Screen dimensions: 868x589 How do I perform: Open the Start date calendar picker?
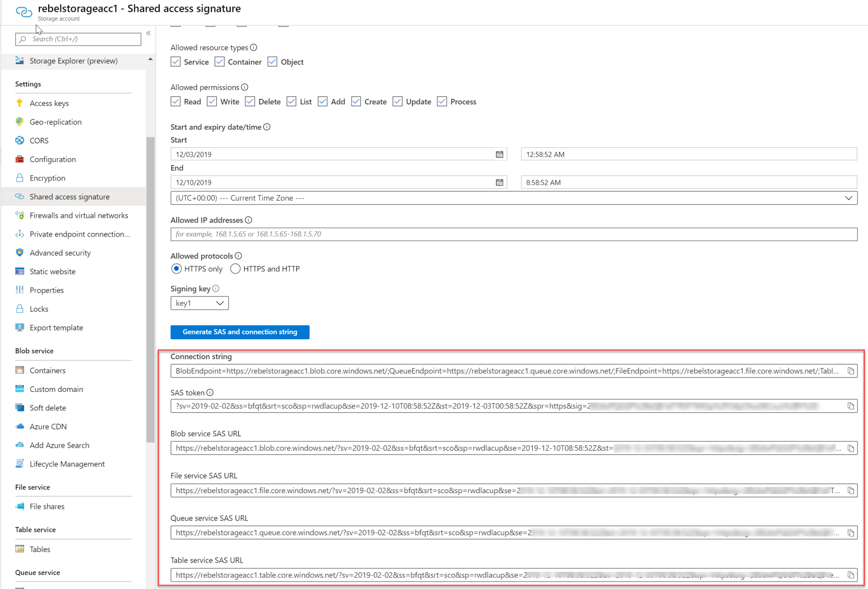click(x=499, y=154)
